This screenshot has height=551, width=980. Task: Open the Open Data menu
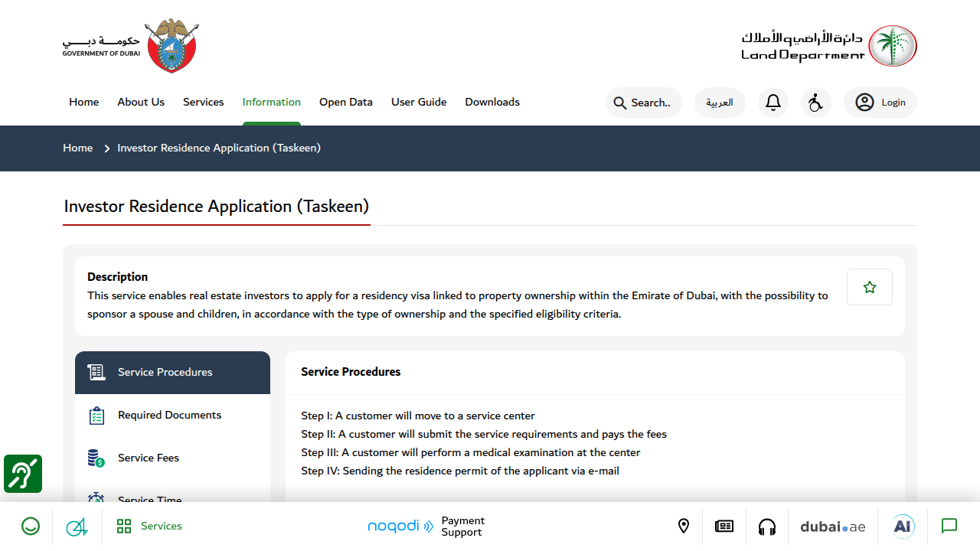(346, 102)
